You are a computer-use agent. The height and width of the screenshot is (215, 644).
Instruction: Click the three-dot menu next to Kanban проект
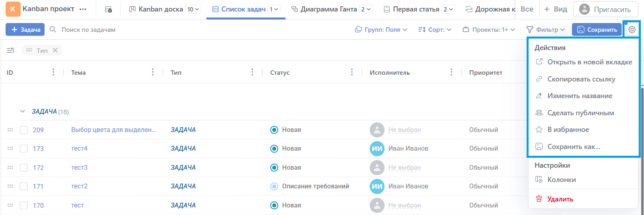tap(83, 9)
